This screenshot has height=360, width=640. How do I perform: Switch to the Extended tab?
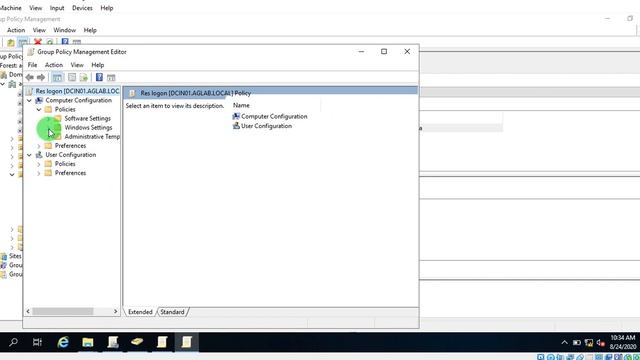[140, 312]
